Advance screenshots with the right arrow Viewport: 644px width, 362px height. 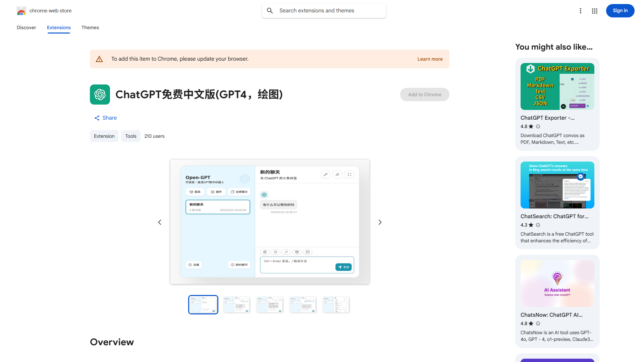click(380, 222)
